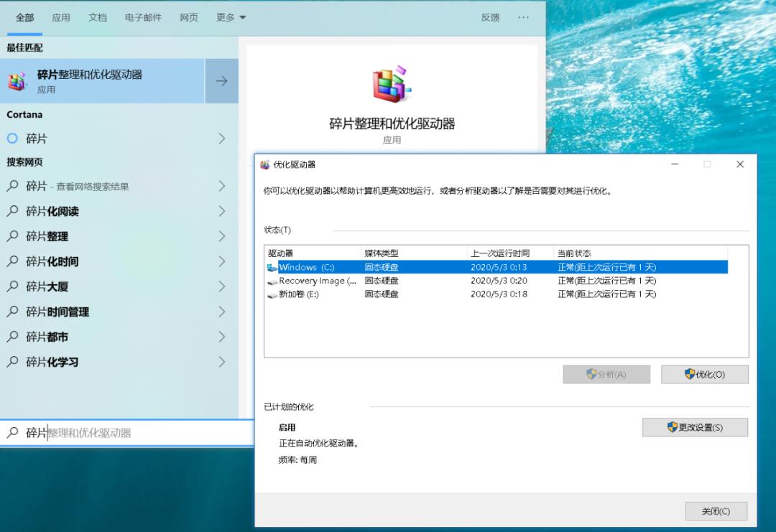Screen dimensions: 776x532
Task: Click the arrow next to best match result
Action: tap(223, 80)
